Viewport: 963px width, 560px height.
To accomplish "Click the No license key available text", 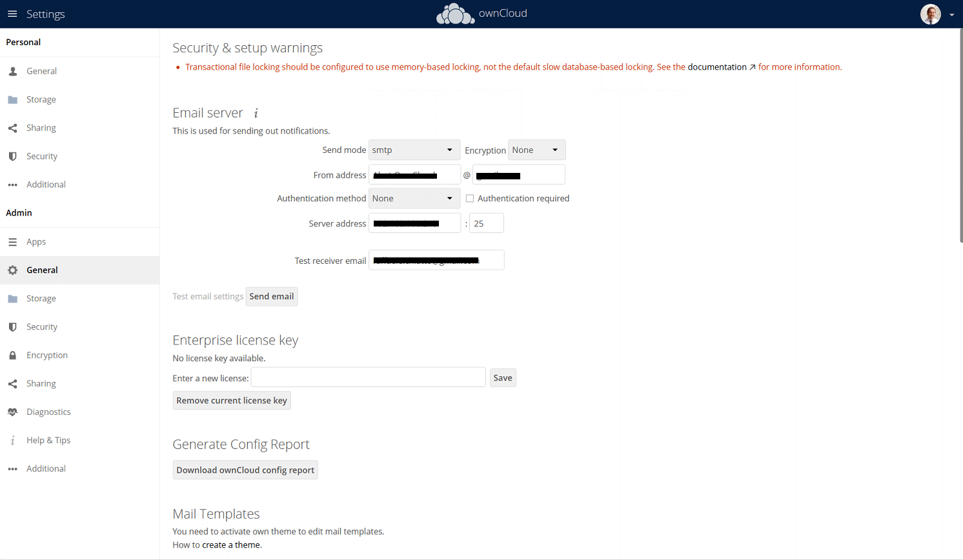I will pos(219,358).
